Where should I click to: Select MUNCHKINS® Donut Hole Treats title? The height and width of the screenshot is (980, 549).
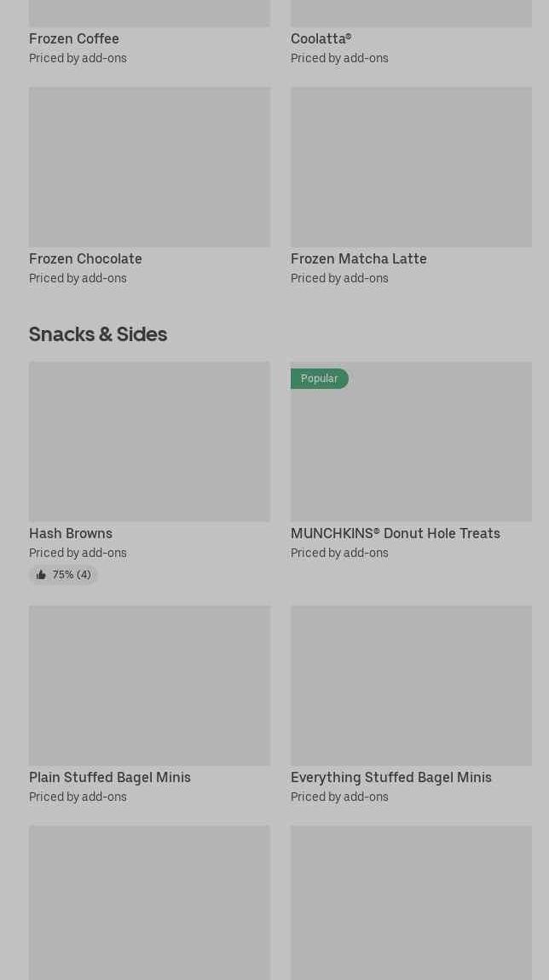pos(395,533)
